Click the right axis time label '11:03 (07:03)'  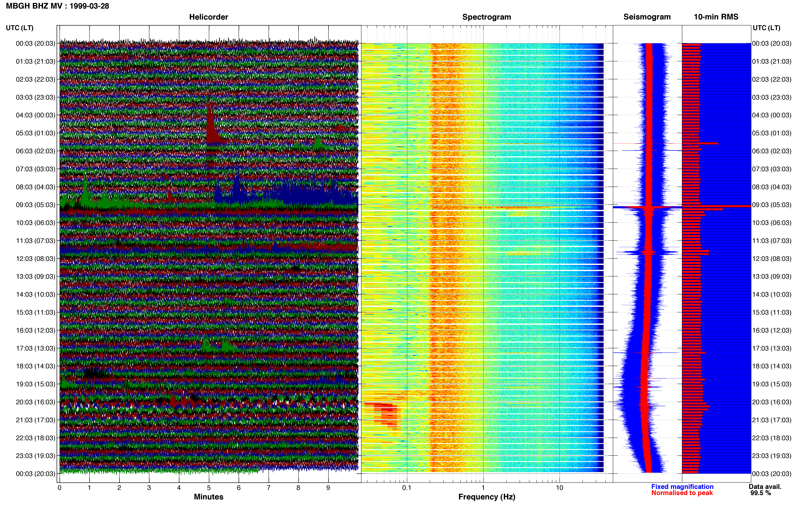click(772, 241)
